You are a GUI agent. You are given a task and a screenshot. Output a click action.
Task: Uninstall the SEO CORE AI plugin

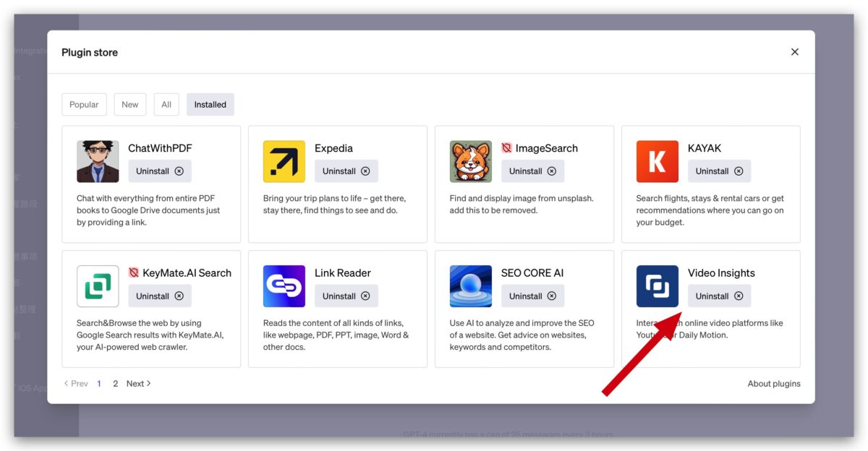coord(533,296)
